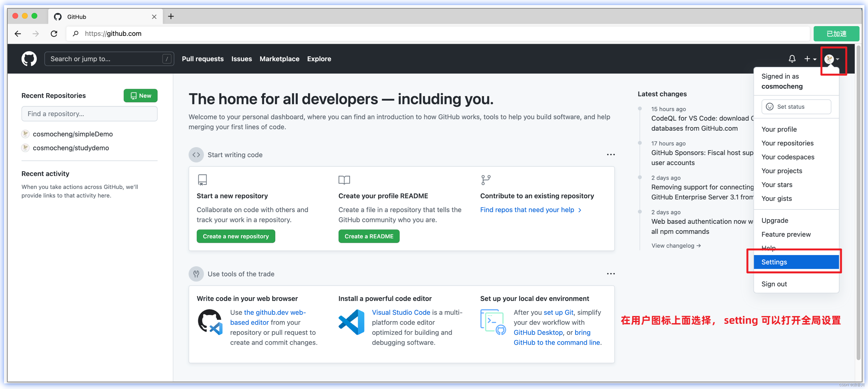Open the Visual Studio Code link
Viewport: 868px width, 389px height.
pyautogui.click(x=401, y=312)
